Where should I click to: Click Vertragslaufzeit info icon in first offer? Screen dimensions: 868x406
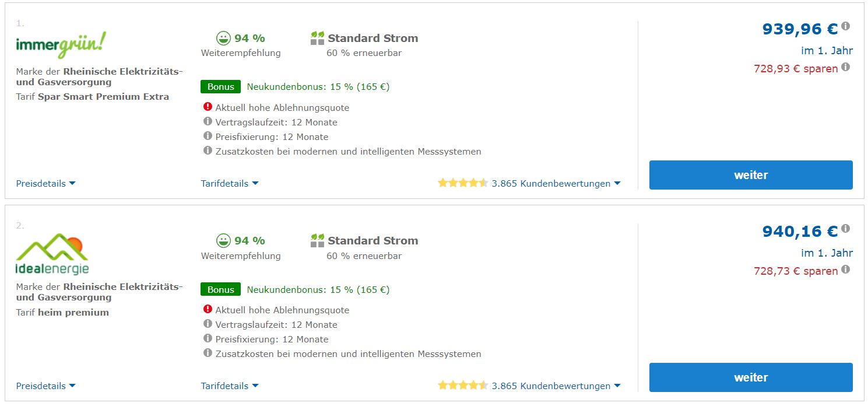[x=208, y=121]
